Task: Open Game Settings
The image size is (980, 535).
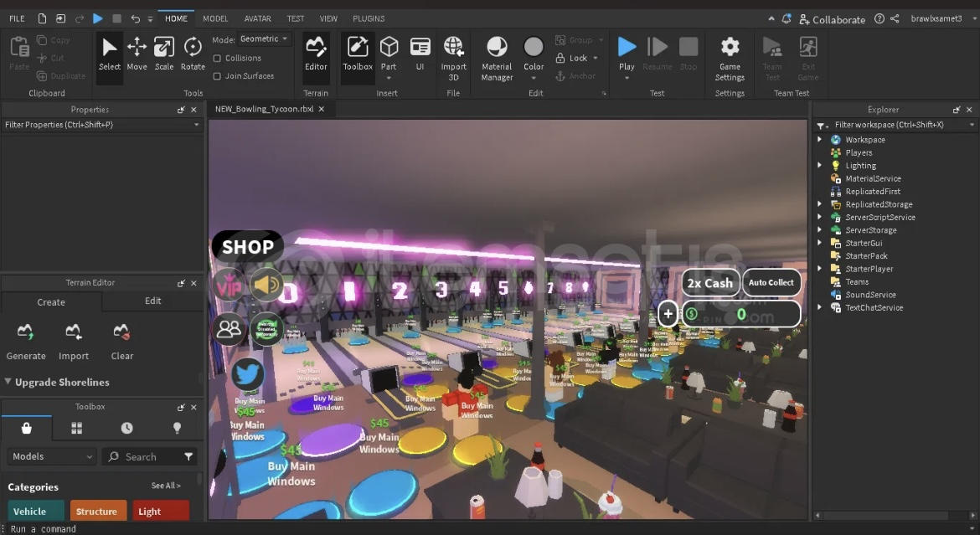Action: point(730,59)
